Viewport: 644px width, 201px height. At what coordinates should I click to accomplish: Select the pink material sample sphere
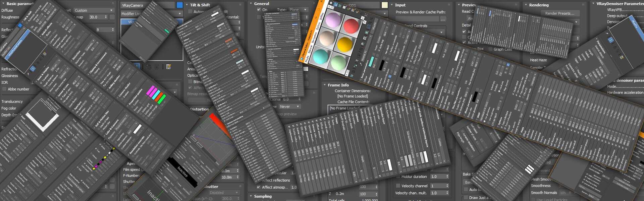click(x=333, y=21)
